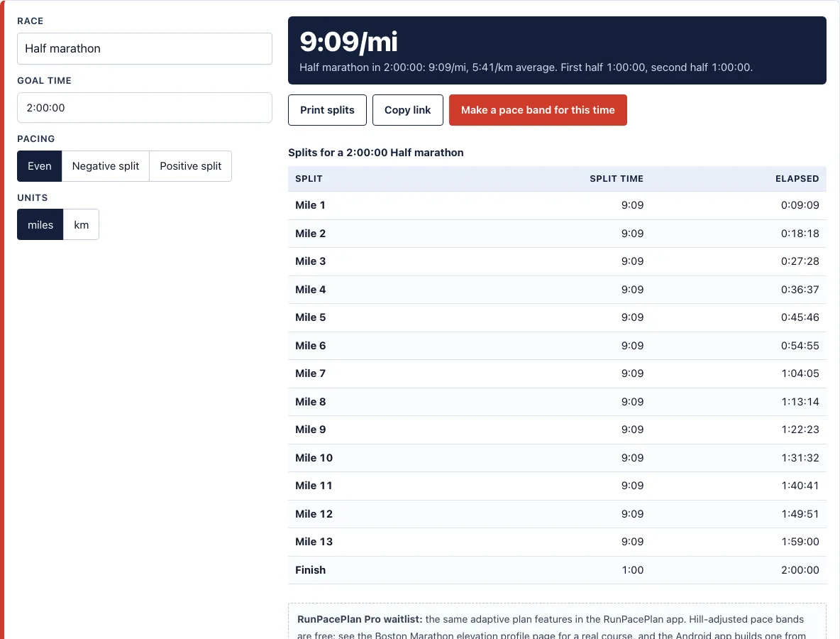This screenshot has height=639, width=840.
Task: Click elapsed time 1:13:14
Action: tap(800, 402)
